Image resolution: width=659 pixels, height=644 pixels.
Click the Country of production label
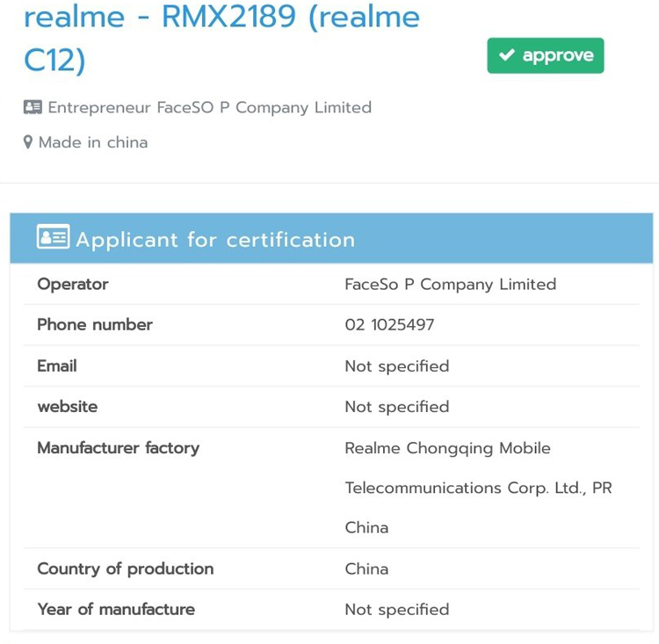point(126,568)
